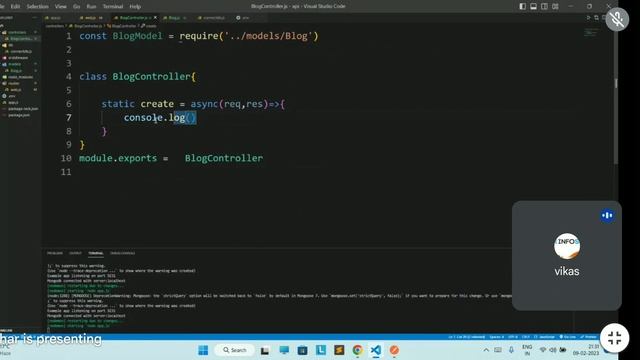Open the Run menu
Image resolution: width=640 pixels, height=360 pixels.
pyautogui.click(x=91, y=7)
